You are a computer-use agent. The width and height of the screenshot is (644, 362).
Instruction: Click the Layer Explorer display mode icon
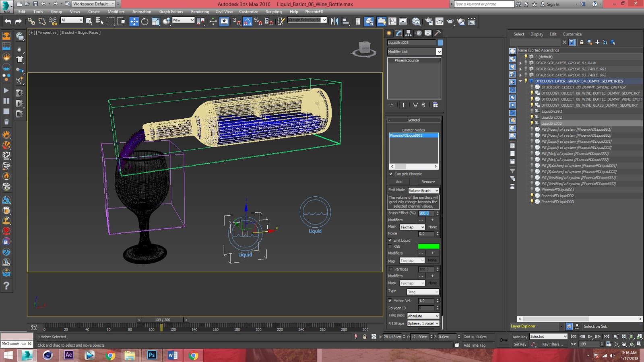click(569, 326)
